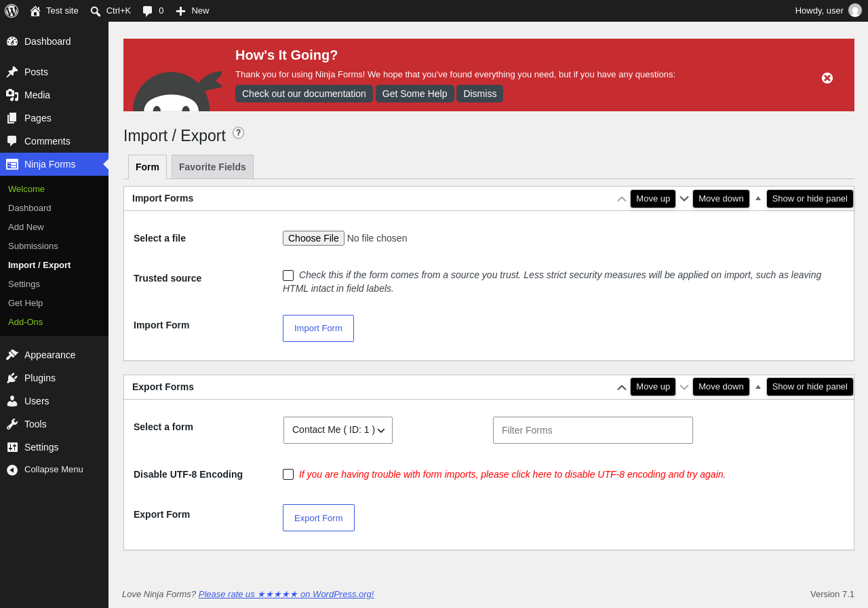This screenshot has height=608, width=868.
Task: Open the Import / Export help icon
Action: coord(238,133)
